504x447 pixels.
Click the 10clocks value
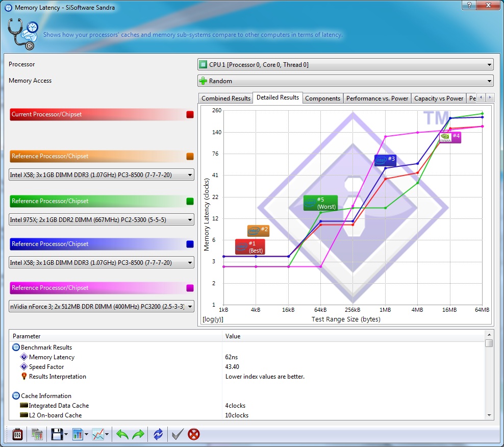(x=237, y=415)
